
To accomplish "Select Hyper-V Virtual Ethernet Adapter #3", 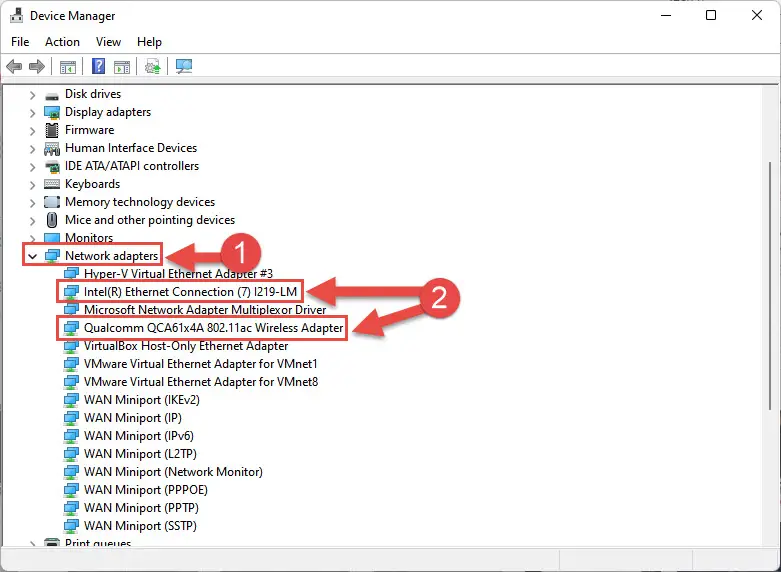I will point(178,274).
